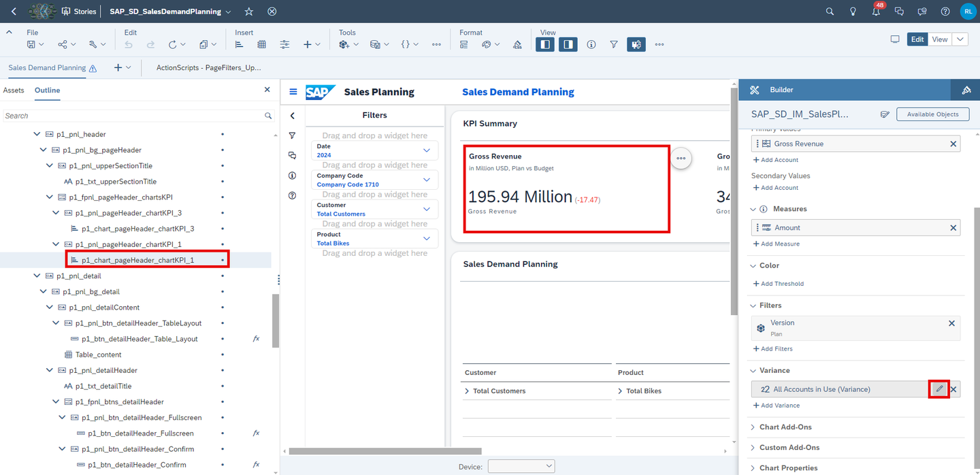
Task: Expand Total Bikes row in table
Action: (x=620, y=391)
